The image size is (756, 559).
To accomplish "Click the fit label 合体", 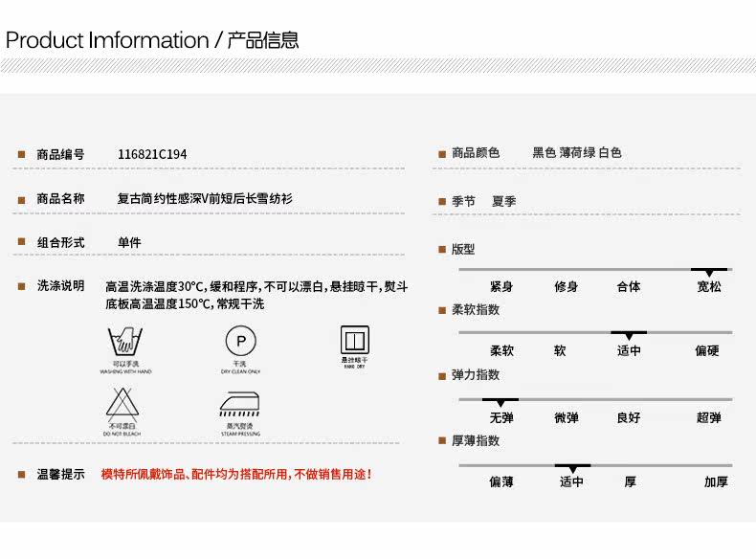I will click(x=629, y=286).
